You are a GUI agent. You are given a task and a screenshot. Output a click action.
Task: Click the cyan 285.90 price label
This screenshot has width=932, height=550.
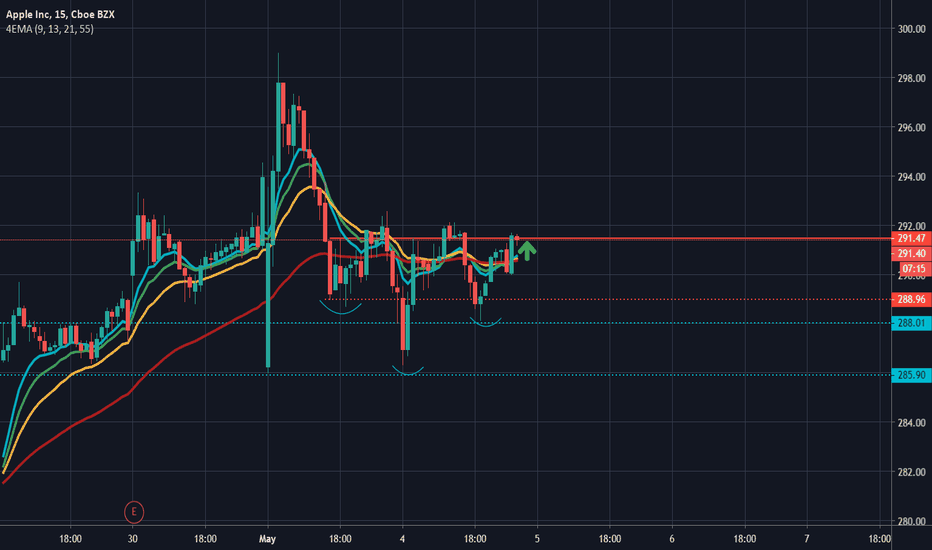[x=911, y=375]
